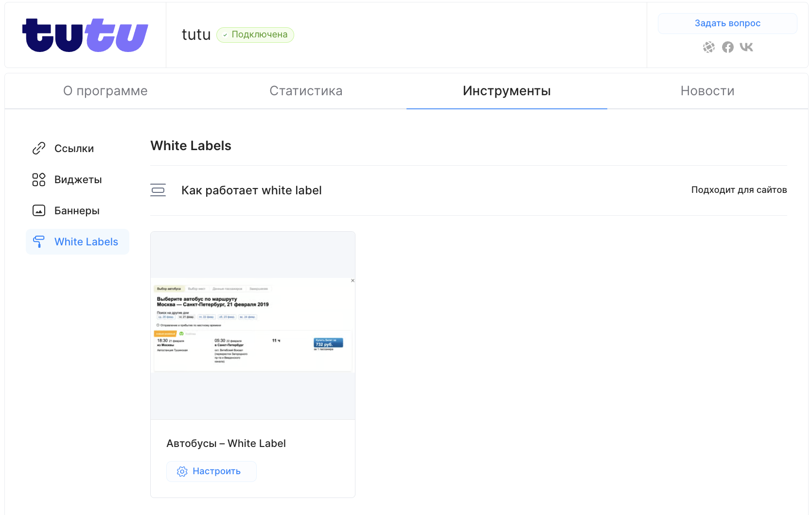
Task: Expand Как работает white label
Action: [x=468, y=190]
